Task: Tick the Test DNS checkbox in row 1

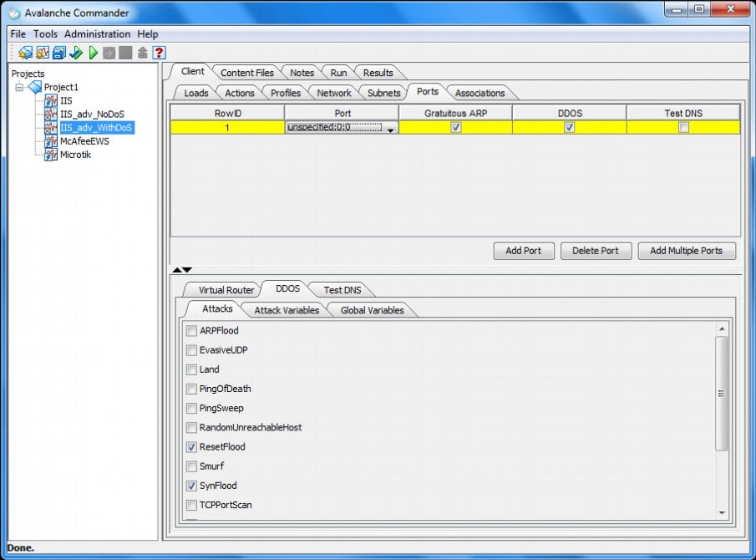Action: [683, 127]
